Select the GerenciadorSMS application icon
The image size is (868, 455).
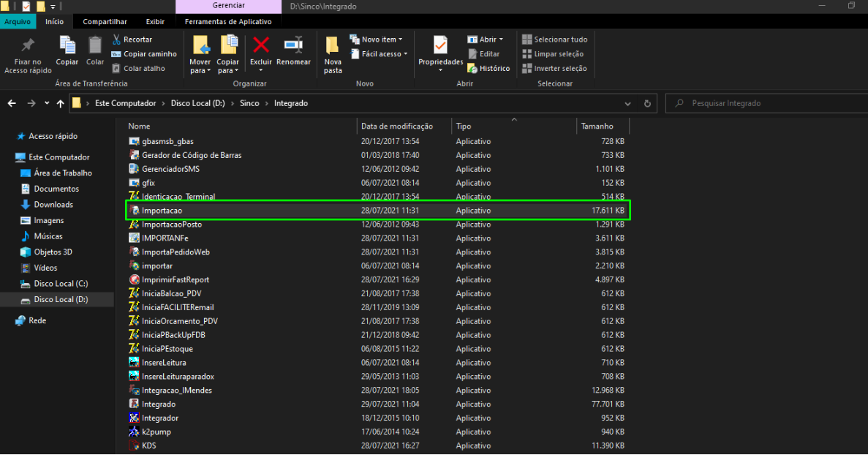[x=134, y=169]
